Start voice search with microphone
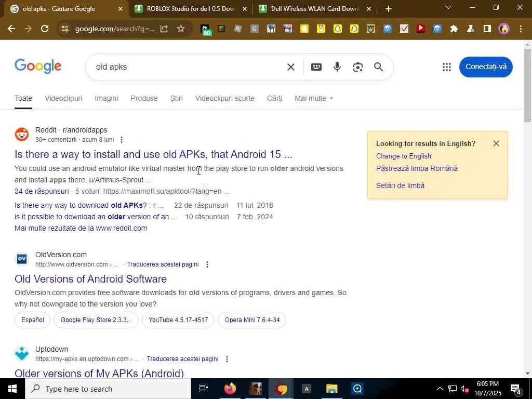Screen dimensions: 532x399 pos(337,67)
